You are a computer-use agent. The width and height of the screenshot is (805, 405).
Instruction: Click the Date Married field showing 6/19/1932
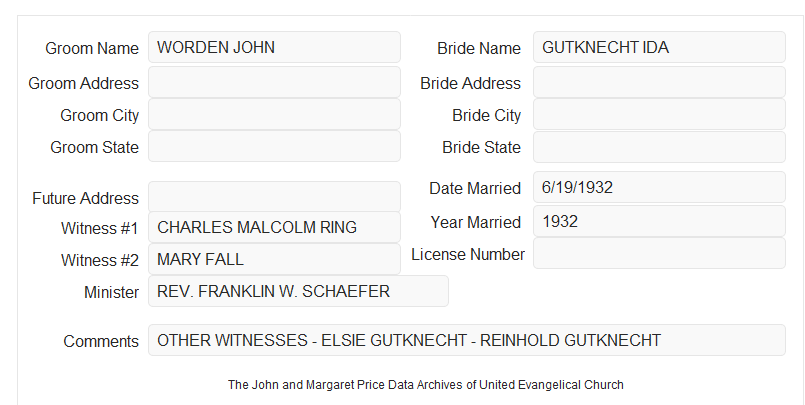pyautogui.click(x=659, y=187)
